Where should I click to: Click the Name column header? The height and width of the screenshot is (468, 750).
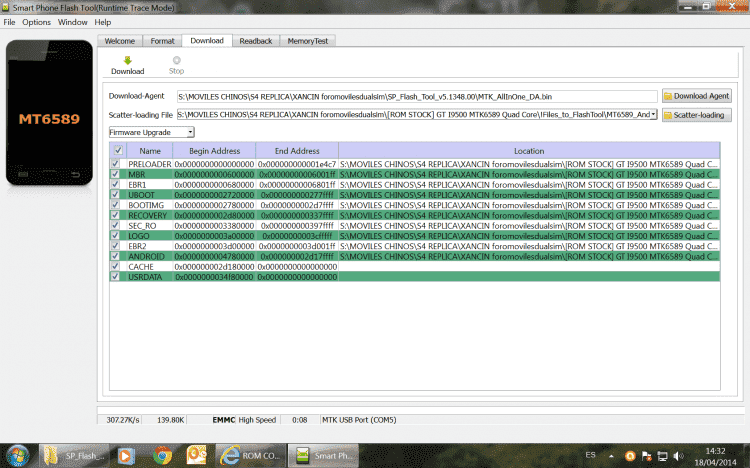pos(150,151)
